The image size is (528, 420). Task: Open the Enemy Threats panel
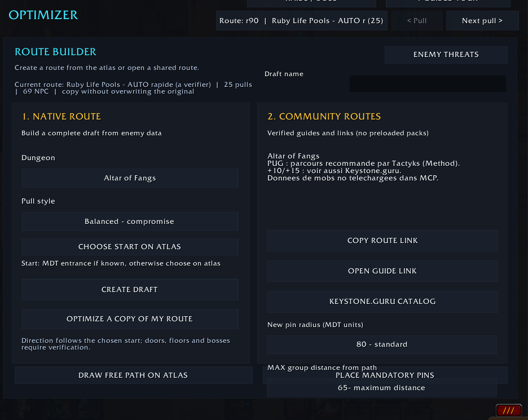(446, 55)
